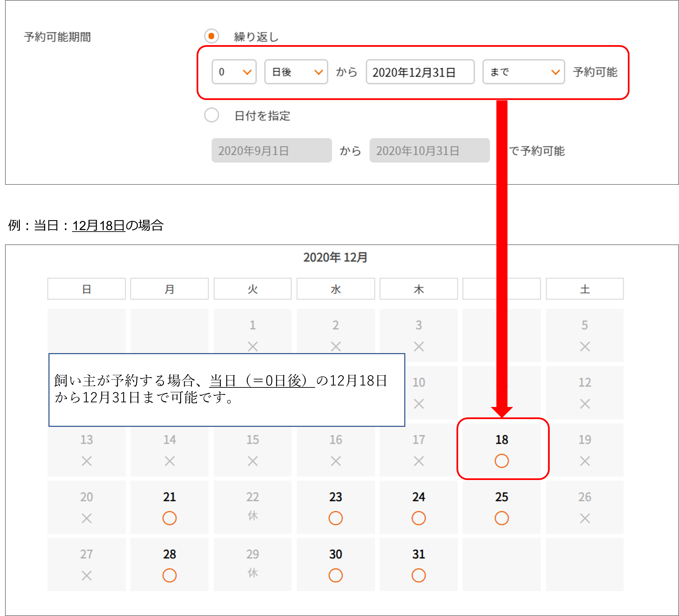Select the 繰り返し radio button
679x616 pixels.
[211, 36]
